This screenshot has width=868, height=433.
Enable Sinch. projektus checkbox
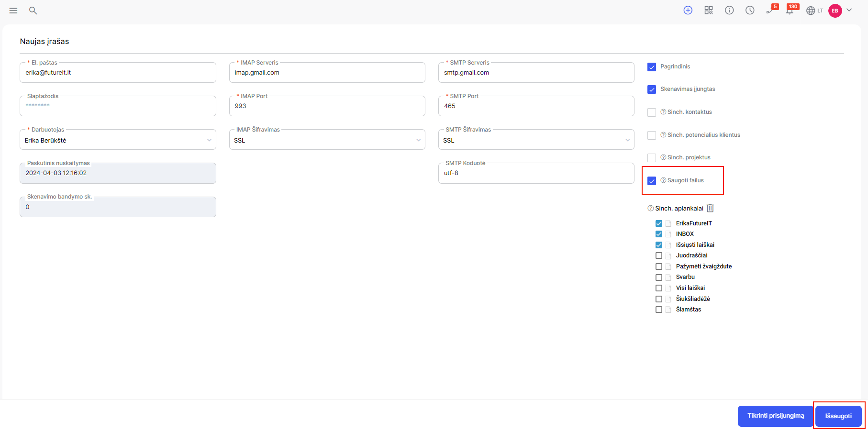tap(652, 158)
